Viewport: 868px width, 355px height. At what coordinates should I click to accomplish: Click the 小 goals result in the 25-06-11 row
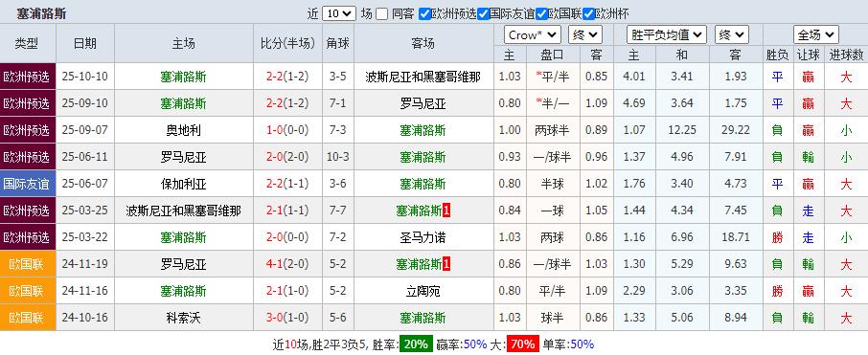(846, 157)
